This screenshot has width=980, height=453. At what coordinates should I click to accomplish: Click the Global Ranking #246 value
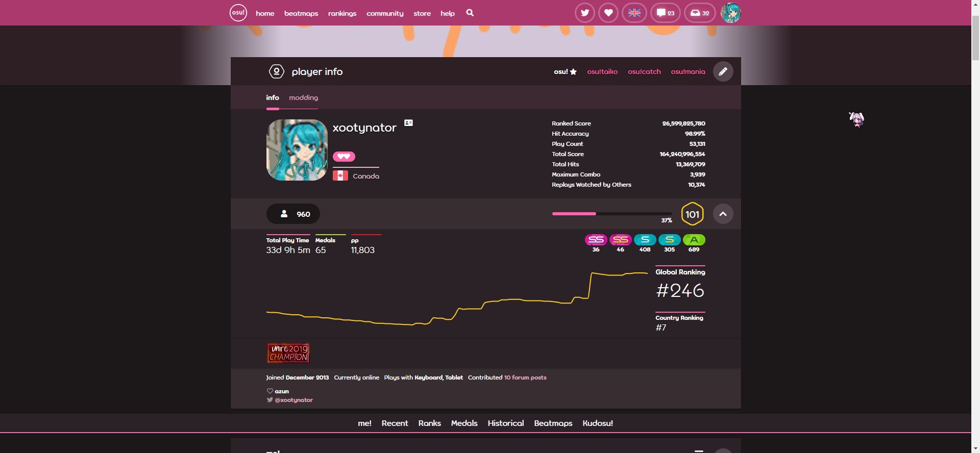[x=680, y=290]
